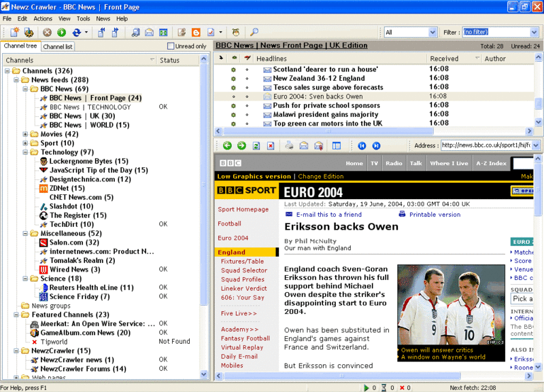The width and height of the screenshot is (544, 392).
Task: Click the magnifying glass search icon
Action: pos(254,32)
